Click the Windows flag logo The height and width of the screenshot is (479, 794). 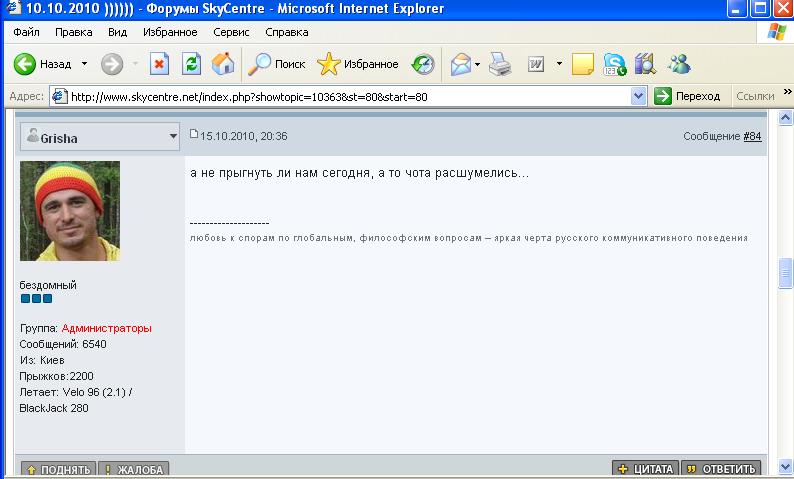(776, 32)
